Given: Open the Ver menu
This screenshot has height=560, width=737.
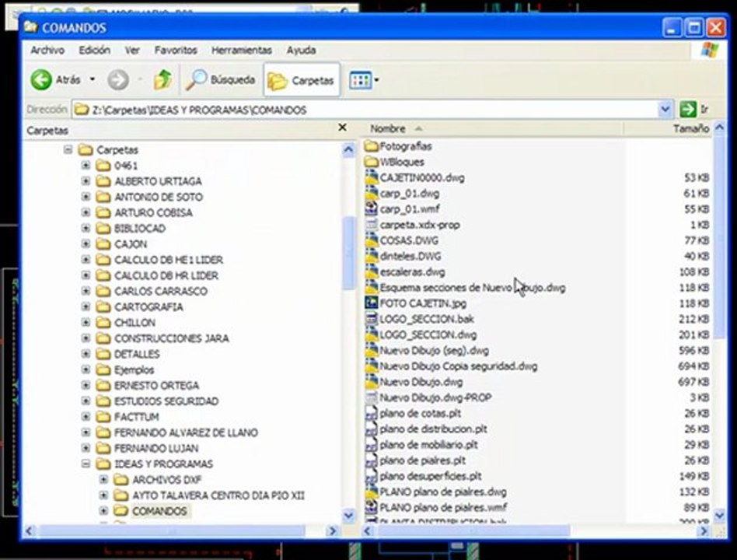Looking at the screenshot, I should tap(132, 50).
